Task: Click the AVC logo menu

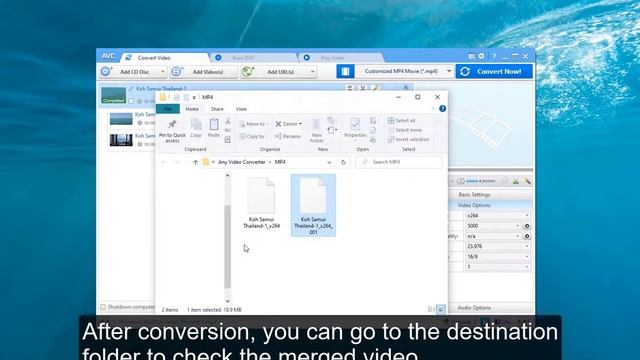Action: pos(108,56)
